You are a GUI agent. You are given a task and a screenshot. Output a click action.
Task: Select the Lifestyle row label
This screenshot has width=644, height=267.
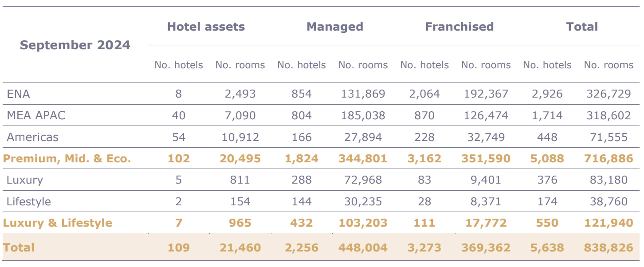(29, 202)
